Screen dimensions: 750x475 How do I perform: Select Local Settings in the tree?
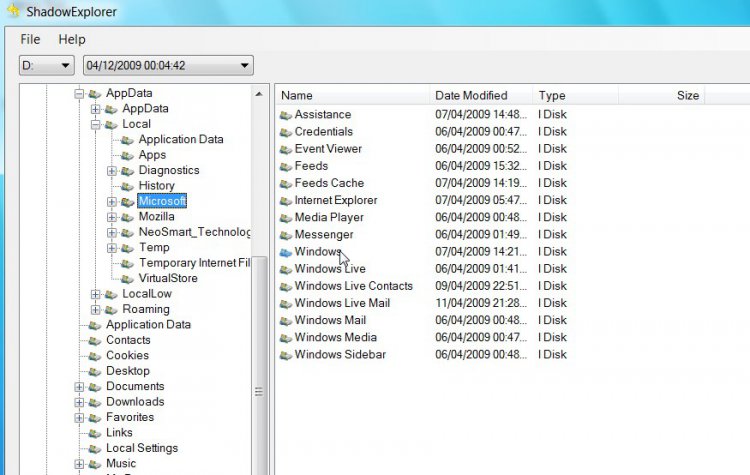tap(142, 448)
